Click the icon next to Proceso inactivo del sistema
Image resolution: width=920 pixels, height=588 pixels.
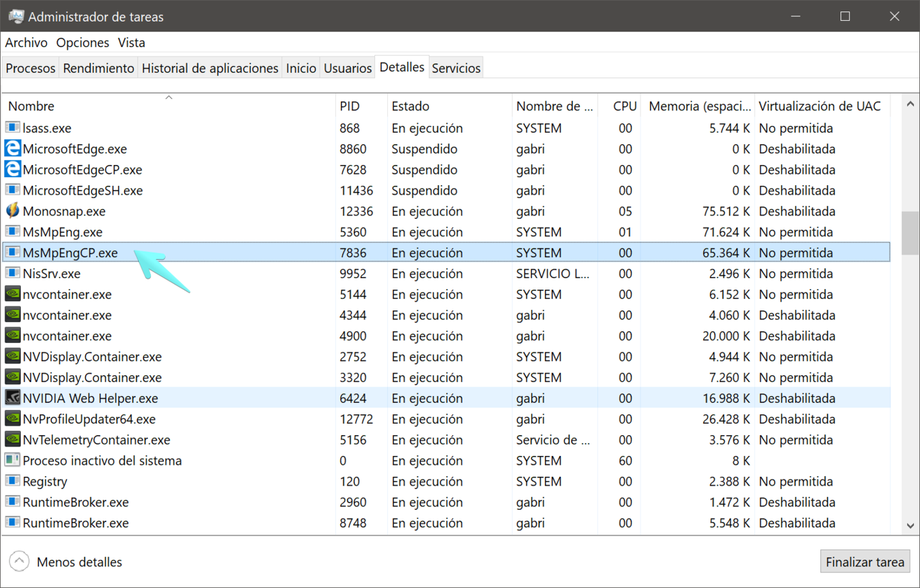click(12, 460)
